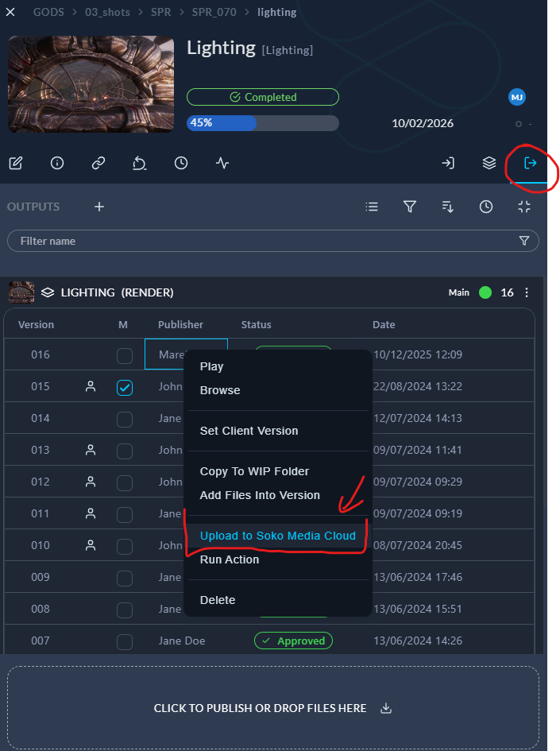Click the Outputs clock history icon
Image resolution: width=560 pixels, height=751 pixels.
(486, 207)
